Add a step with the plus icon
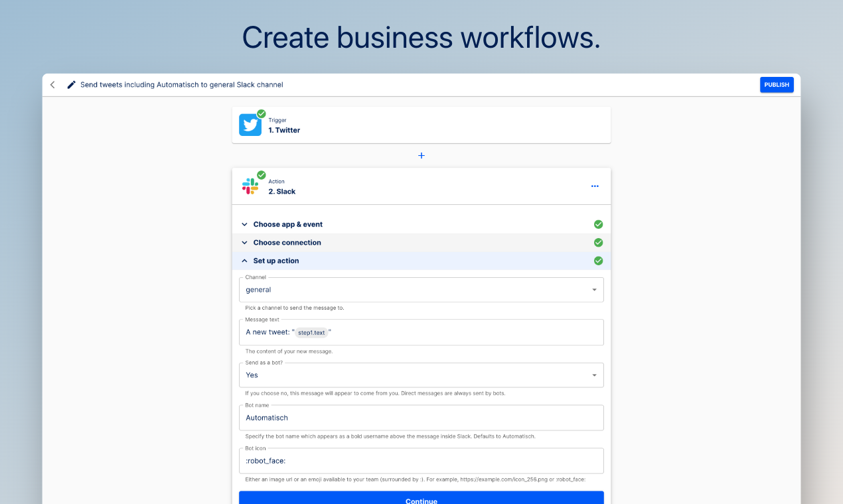The width and height of the screenshot is (843, 504). (x=421, y=155)
